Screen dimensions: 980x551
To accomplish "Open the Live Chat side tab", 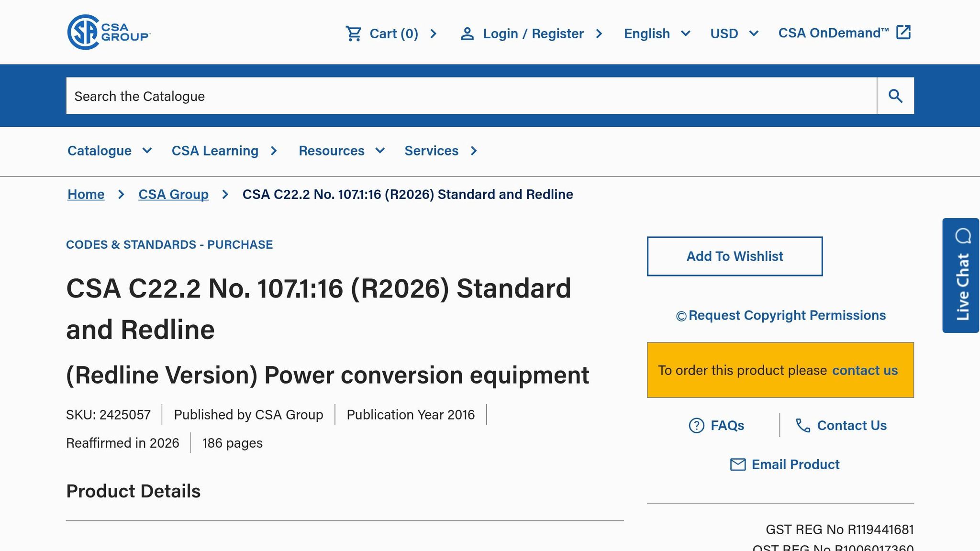I will point(961,275).
